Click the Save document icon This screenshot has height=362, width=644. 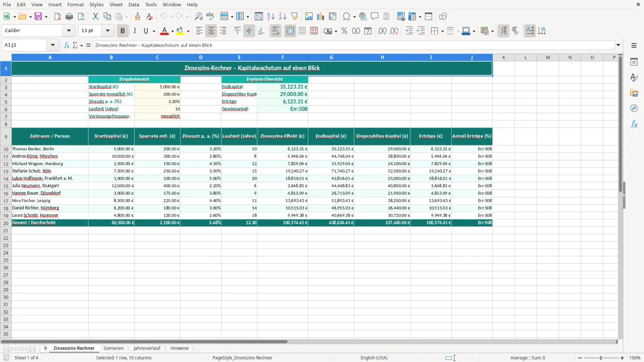click(x=38, y=17)
